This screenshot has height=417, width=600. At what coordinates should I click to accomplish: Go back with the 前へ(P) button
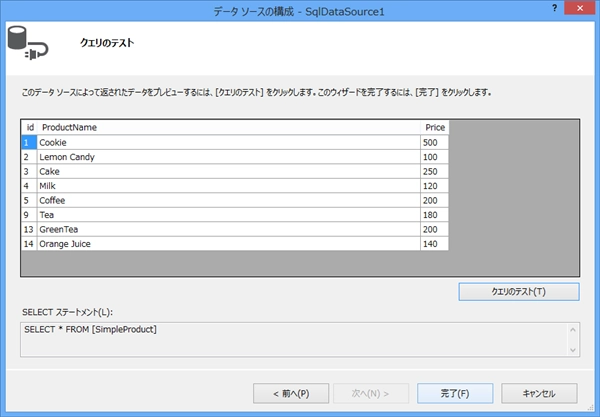(291, 393)
